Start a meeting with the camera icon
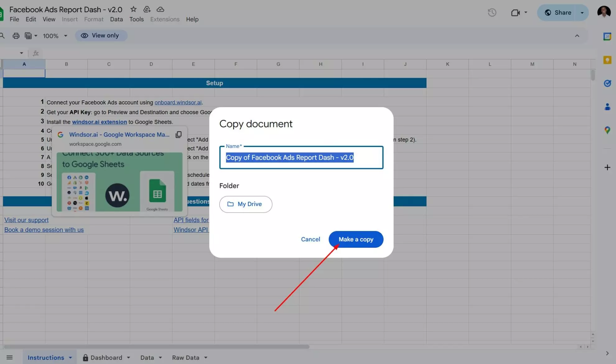 (x=515, y=13)
